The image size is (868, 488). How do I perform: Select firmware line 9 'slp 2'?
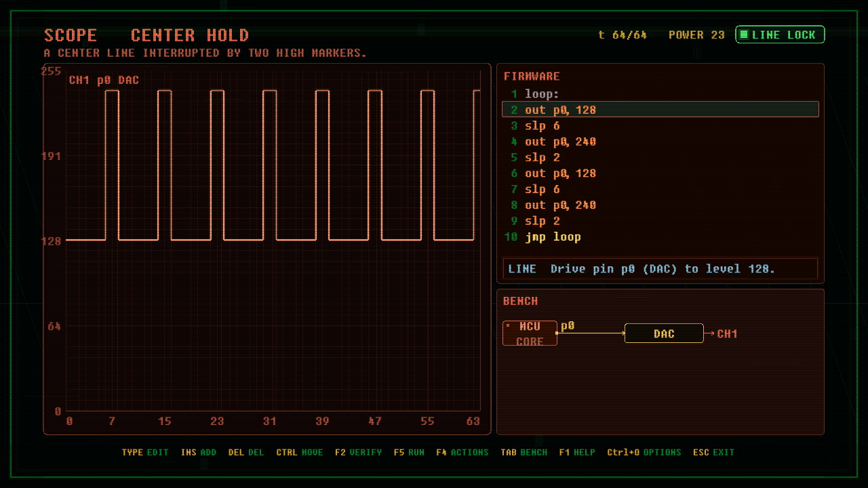[660, 221]
